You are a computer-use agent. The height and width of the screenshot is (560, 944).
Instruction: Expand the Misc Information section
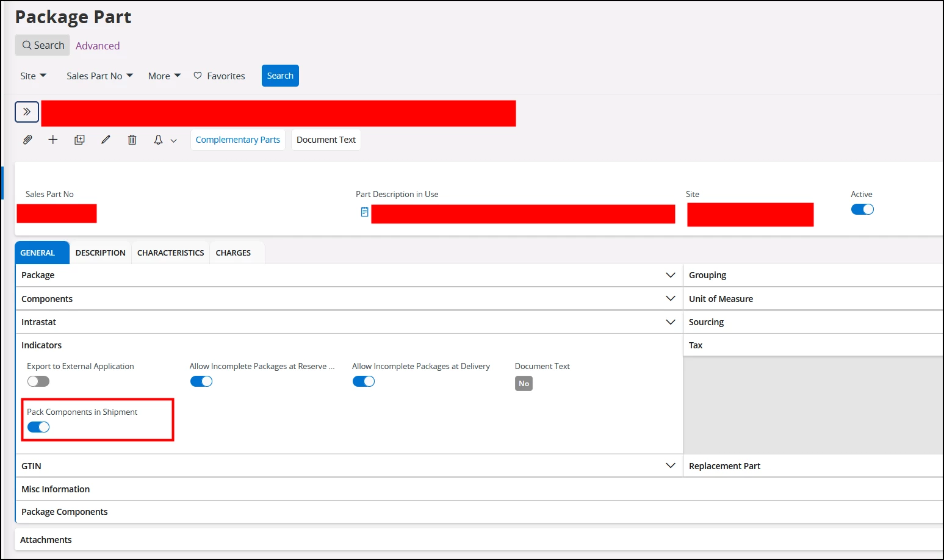[x=479, y=489]
